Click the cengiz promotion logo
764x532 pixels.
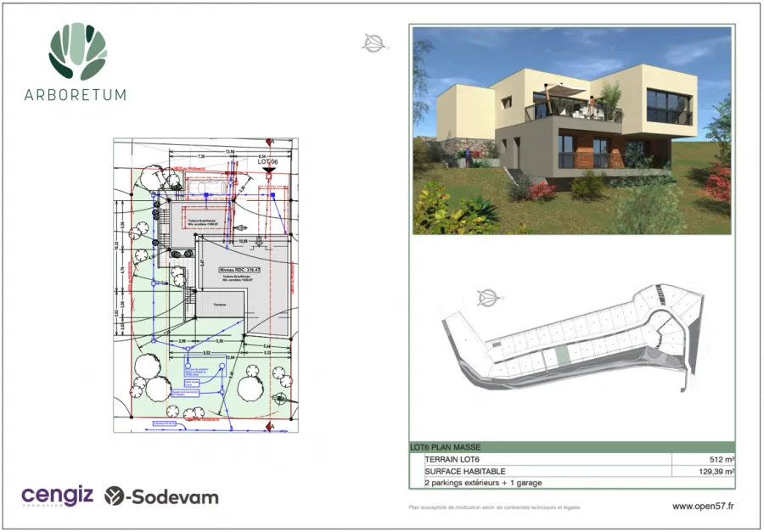tap(57, 496)
